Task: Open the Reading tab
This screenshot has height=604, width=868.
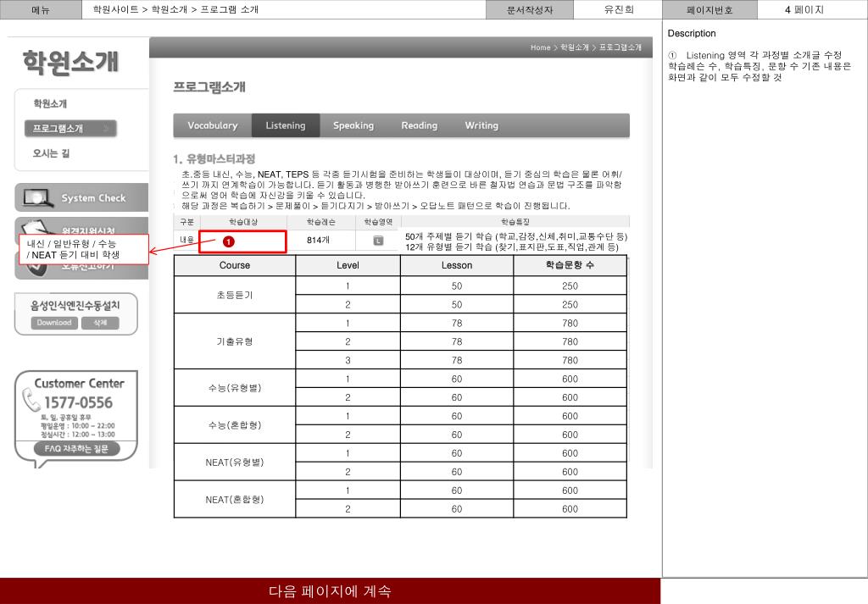Action: 419,125
